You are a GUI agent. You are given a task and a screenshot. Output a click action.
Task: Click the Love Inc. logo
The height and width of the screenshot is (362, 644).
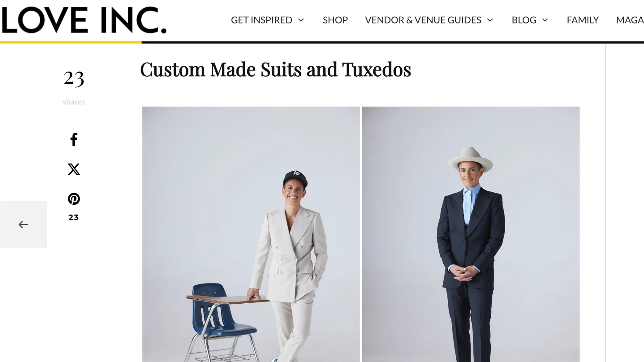tap(84, 20)
